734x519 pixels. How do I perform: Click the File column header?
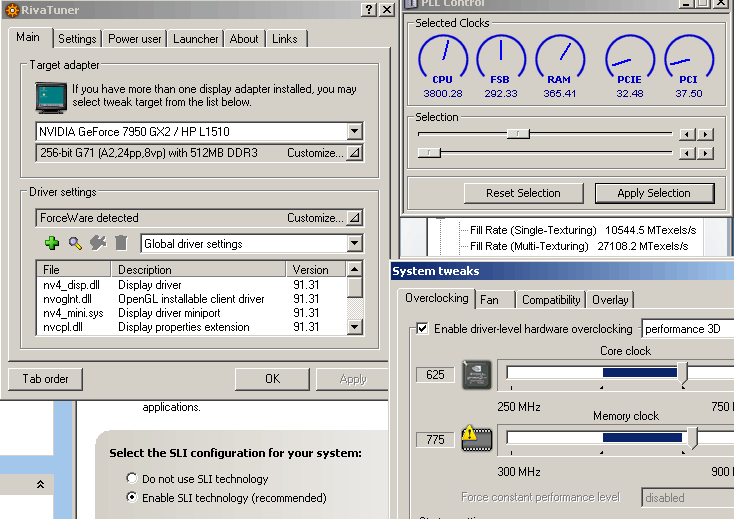[74, 270]
